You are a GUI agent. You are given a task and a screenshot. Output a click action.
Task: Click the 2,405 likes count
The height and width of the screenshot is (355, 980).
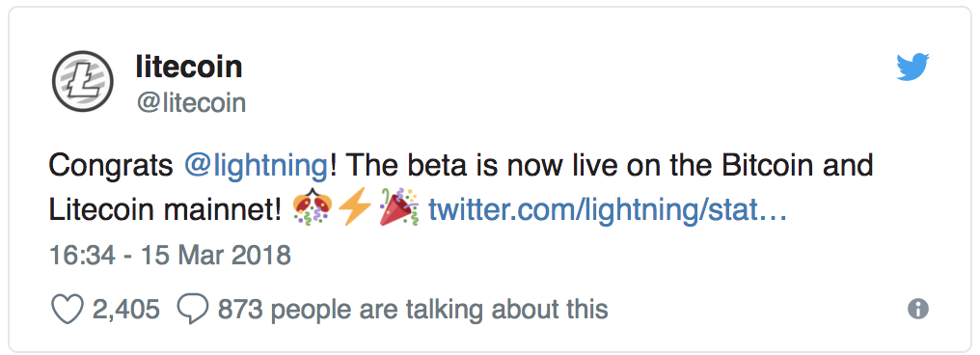point(126,309)
